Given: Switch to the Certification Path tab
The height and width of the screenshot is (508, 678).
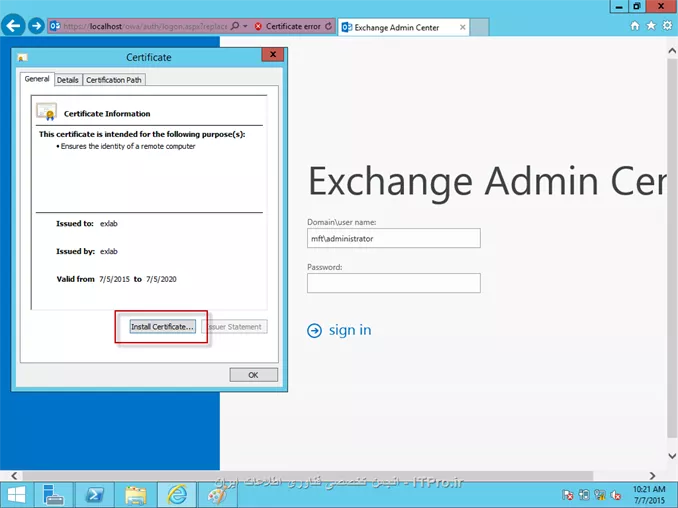Looking at the screenshot, I should pos(114,80).
